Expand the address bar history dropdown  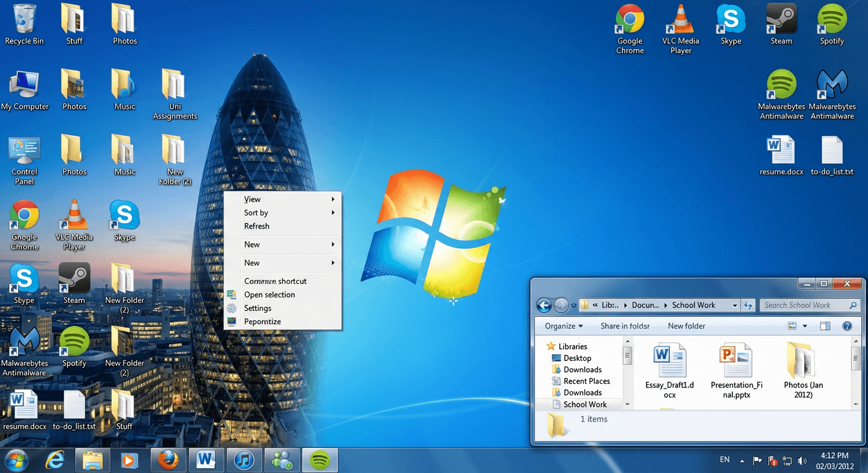point(735,305)
